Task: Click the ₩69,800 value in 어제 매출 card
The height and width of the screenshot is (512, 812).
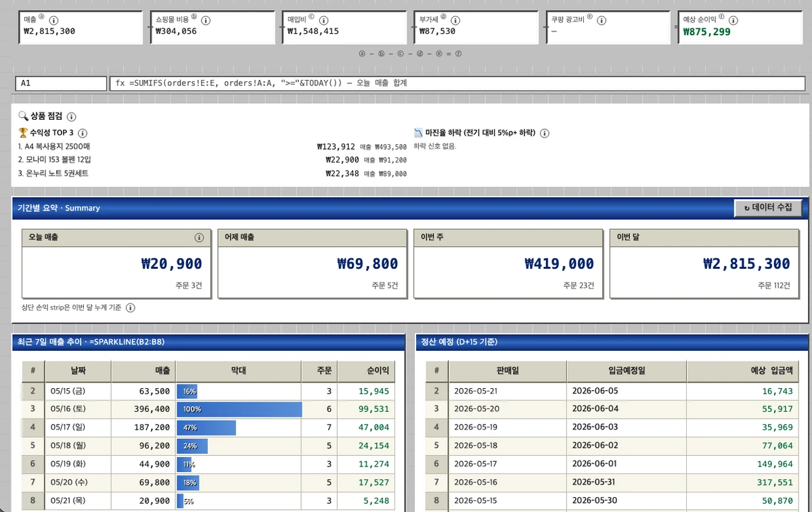Action: [367, 263]
